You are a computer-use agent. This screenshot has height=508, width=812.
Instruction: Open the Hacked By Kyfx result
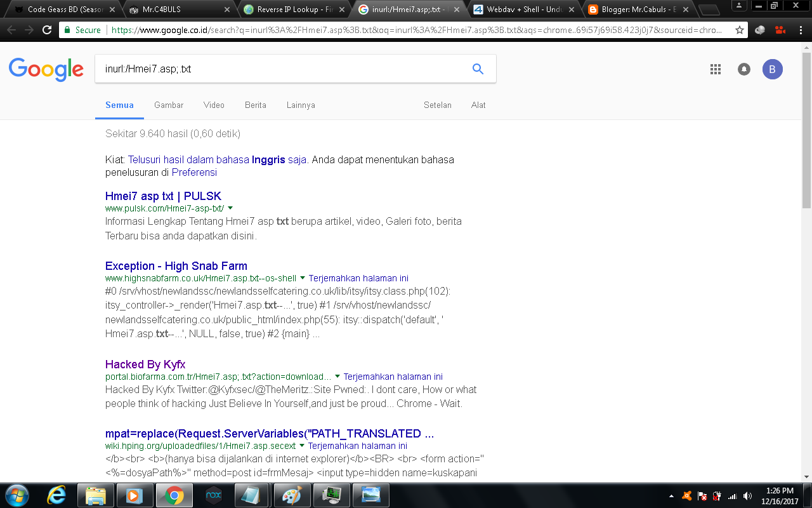coord(145,364)
